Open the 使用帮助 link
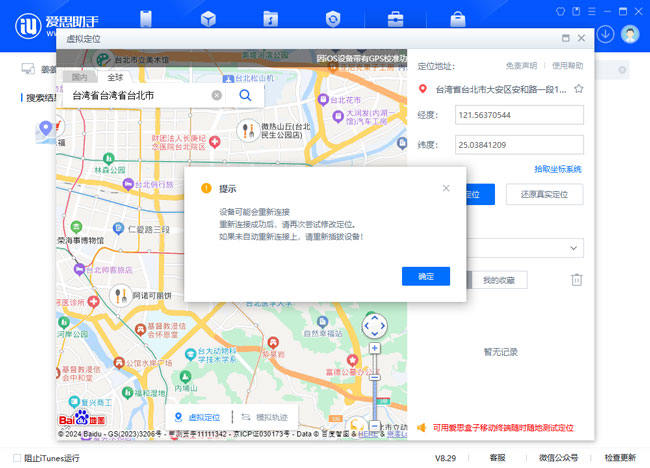The width and height of the screenshot is (650, 468). pos(568,65)
